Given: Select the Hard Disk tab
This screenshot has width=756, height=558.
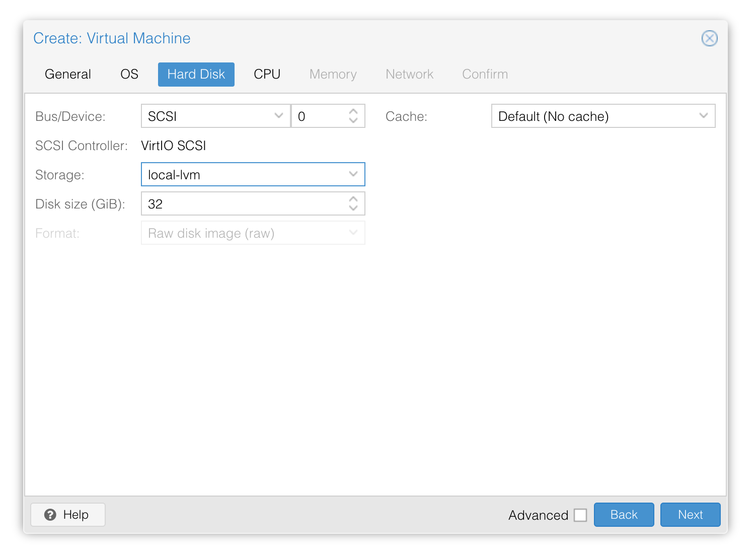Looking at the screenshot, I should (196, 75).
